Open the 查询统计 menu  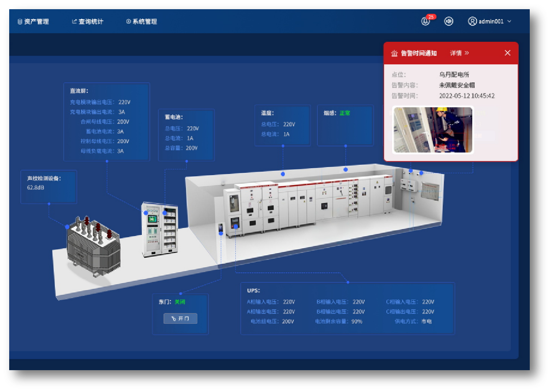coord(88,22)
